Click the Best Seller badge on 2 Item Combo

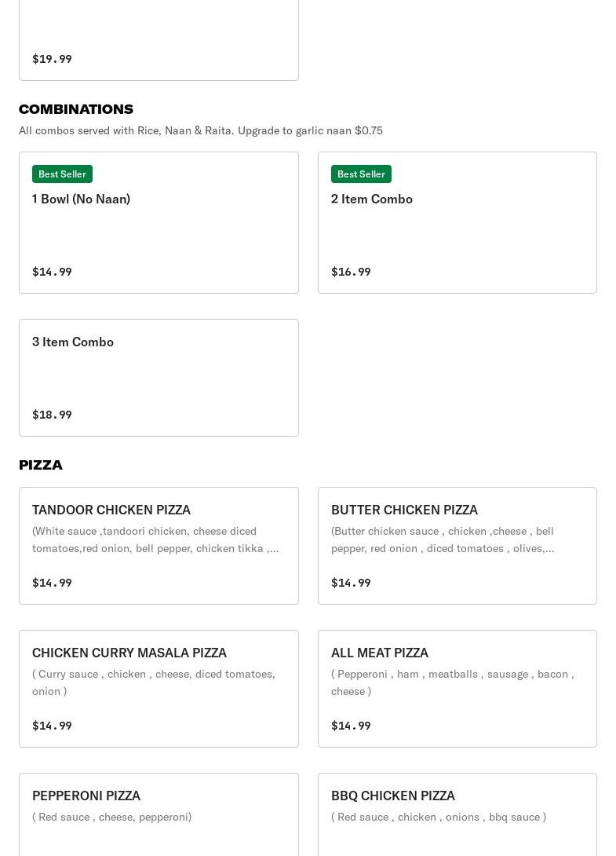[x=361, y=174]
